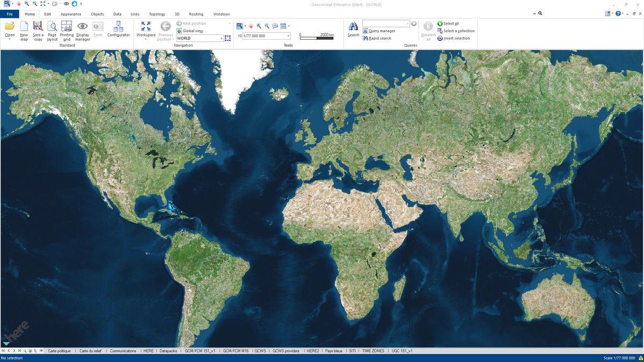Toggle the eye icon in quick access toolbar

point(67,4)
